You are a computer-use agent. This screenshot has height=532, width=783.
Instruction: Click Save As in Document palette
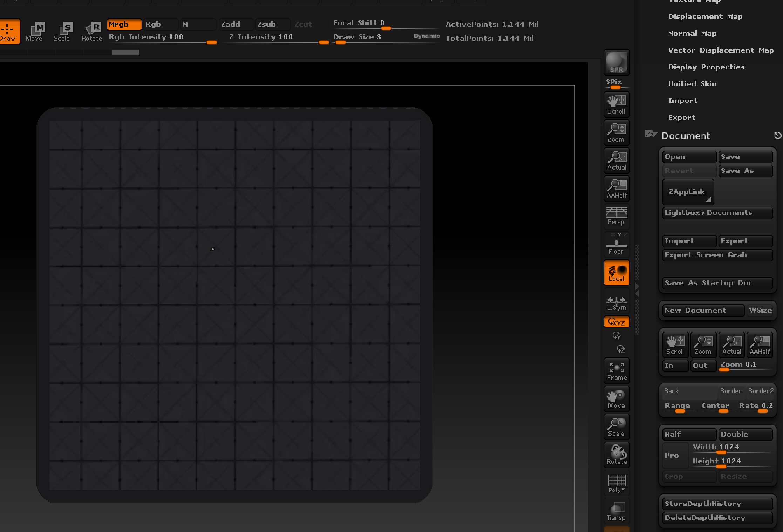[x=745, y=171]
